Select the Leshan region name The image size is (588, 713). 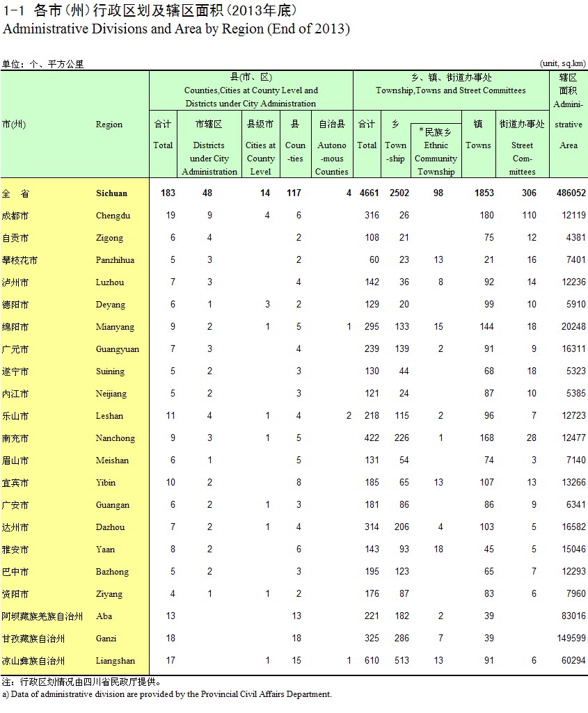(109, 416)
